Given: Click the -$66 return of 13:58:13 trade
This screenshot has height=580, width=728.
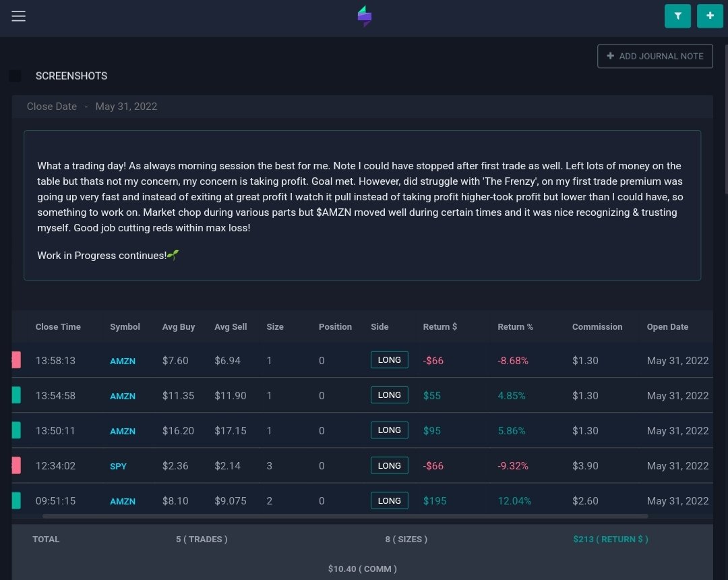Looking at the screenshot, I should click(x=433, y=361).
